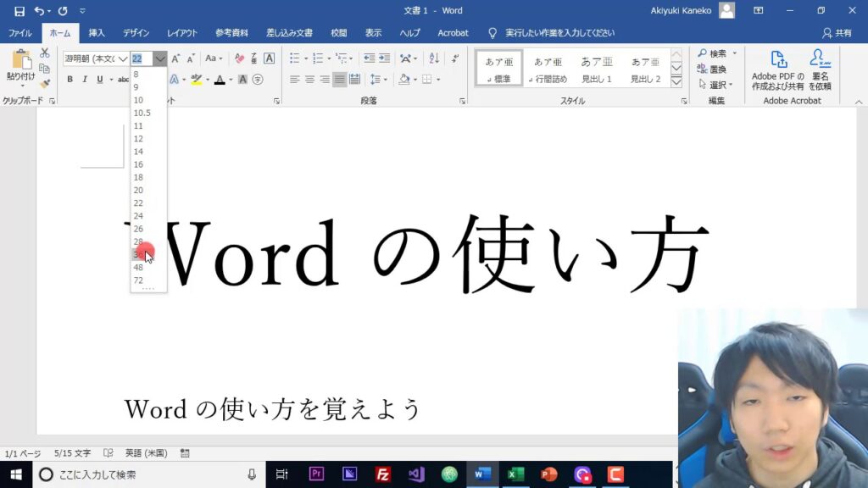Open the font color dropdown arrow

231,80
